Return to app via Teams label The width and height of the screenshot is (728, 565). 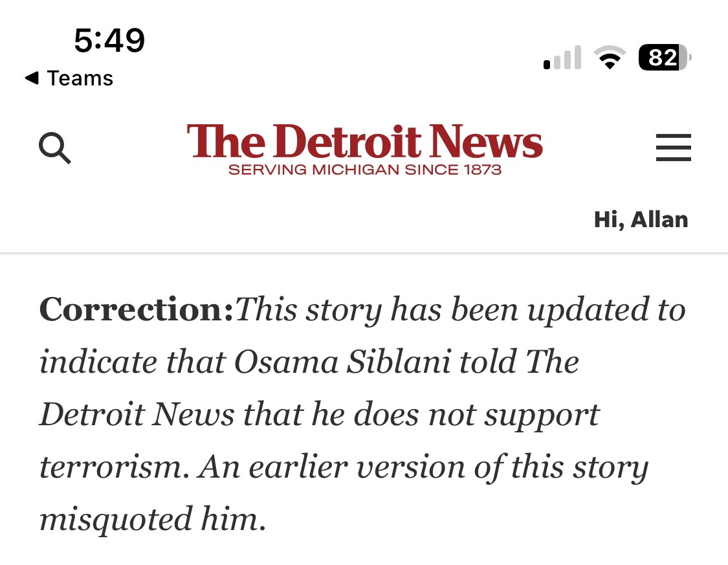point(80,79)
